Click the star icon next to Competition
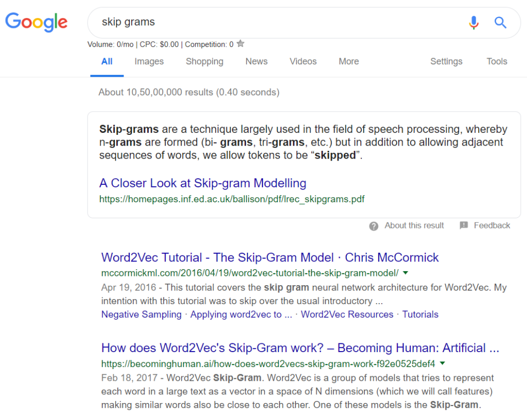Viewport: 527px width, 420px height. click(x=240, y=44)
